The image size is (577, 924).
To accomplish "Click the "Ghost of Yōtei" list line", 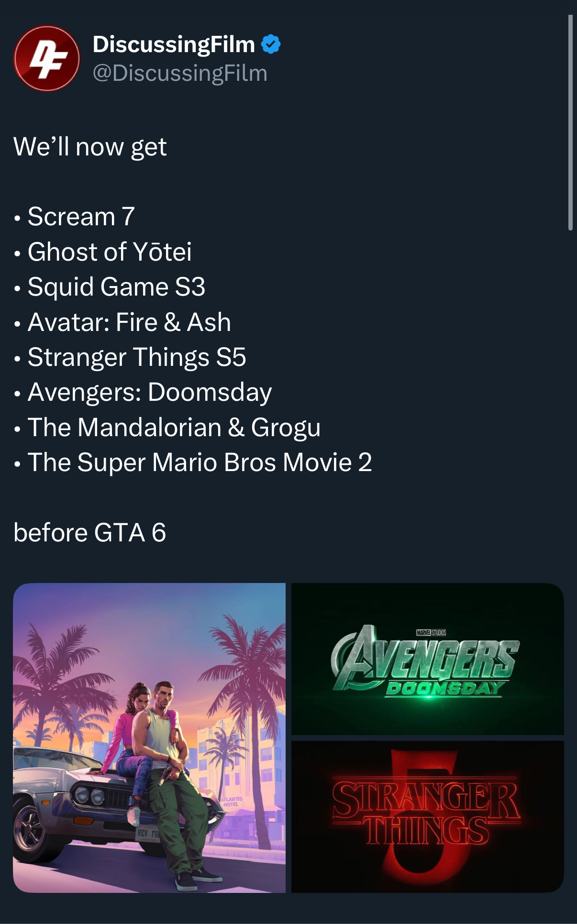I will tap(110, 252).
